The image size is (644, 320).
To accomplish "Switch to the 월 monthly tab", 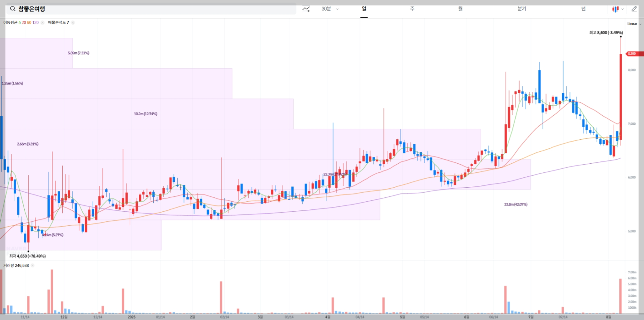I will point(460,9).
